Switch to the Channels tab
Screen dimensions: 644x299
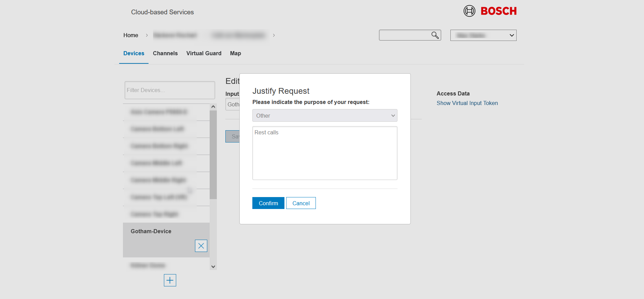click(x=165, y=54)
